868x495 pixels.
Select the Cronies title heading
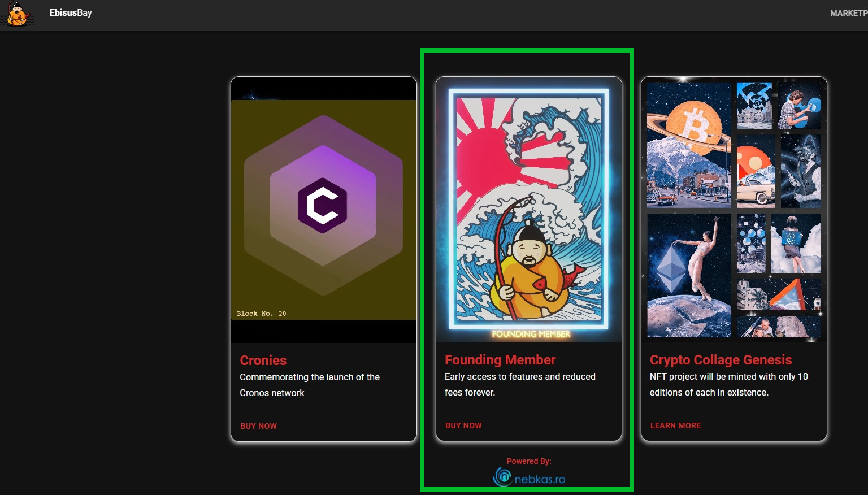click(263, 361)
